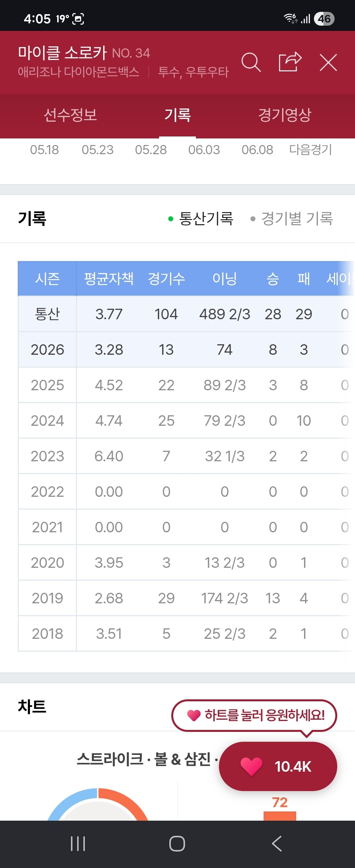Tap the search magnifier icon
Viewport: 355px width, 868px height.
(x=251, y=62)
